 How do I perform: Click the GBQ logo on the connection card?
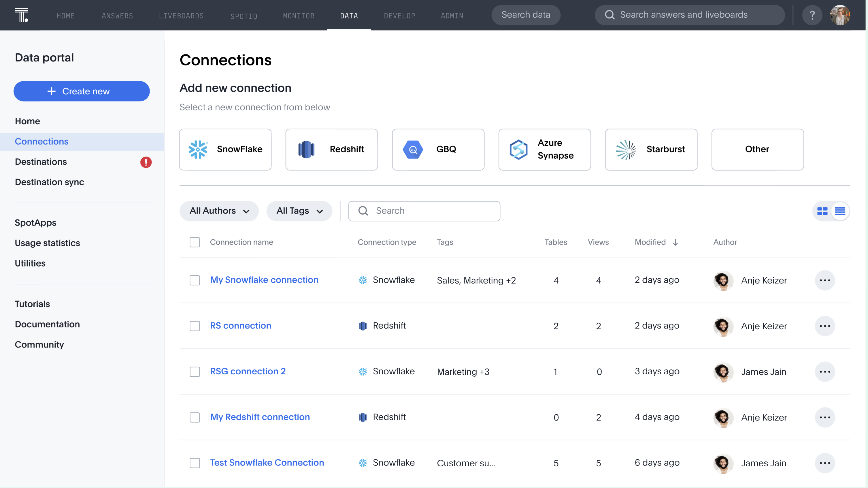click(413, 149)
